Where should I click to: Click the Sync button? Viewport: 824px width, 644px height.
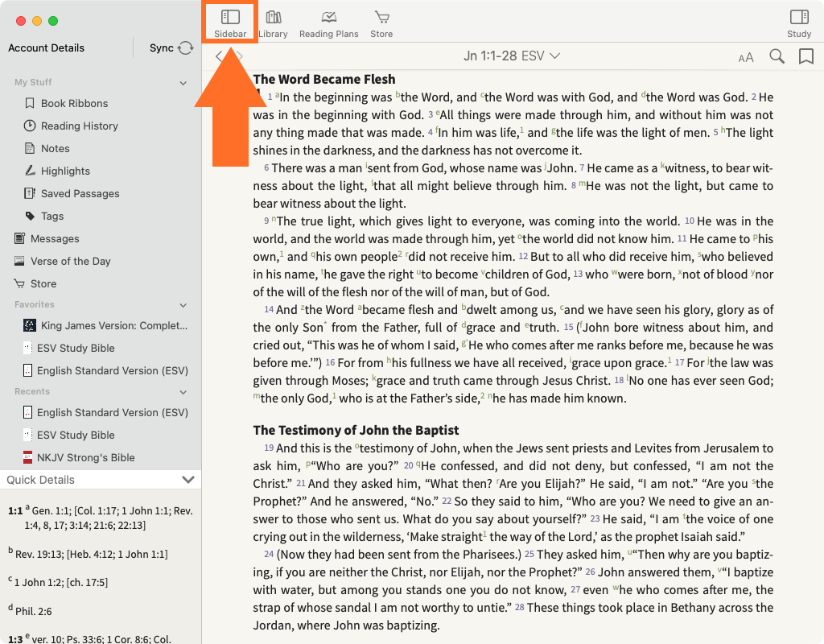click(x=171, y=48)
